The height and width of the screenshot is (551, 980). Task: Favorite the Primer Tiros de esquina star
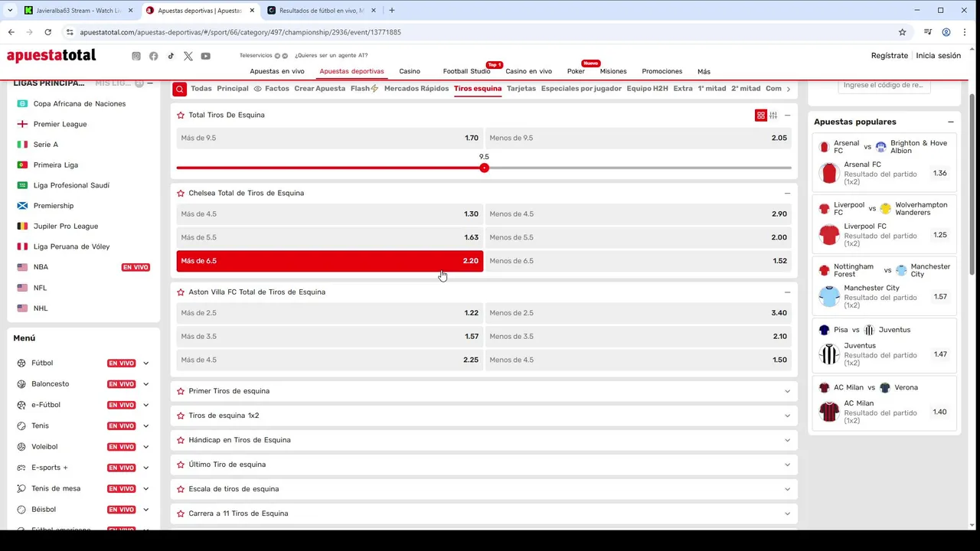[181, 391]
